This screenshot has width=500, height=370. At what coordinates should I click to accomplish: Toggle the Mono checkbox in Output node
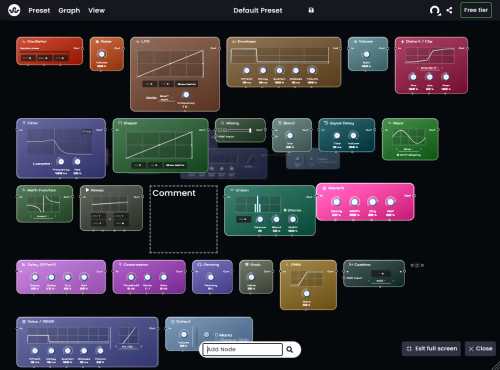click(217, 335)
